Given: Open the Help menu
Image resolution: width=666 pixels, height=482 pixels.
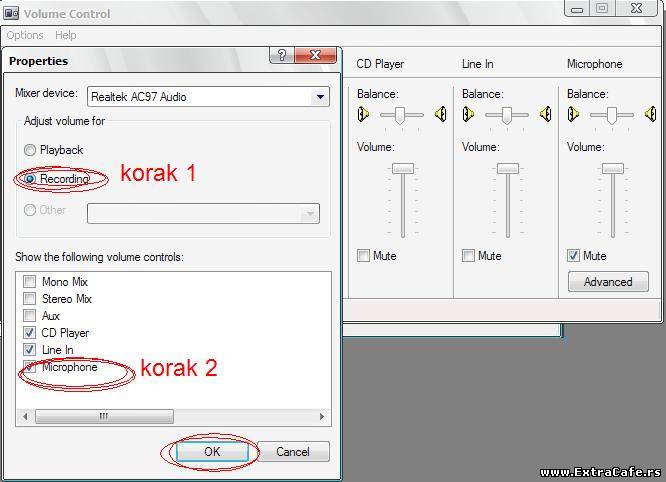Looking at the screenshot, I should pyautogui.click(x=66, y=35).
